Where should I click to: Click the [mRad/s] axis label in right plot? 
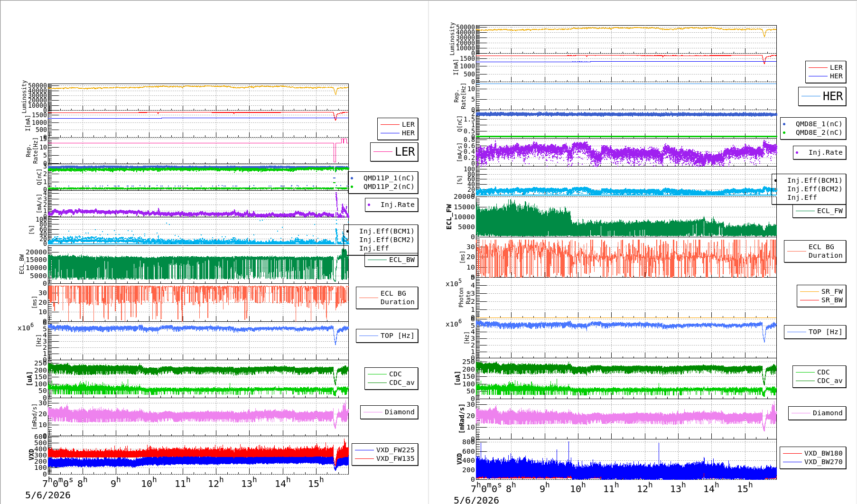click(462, 418)
